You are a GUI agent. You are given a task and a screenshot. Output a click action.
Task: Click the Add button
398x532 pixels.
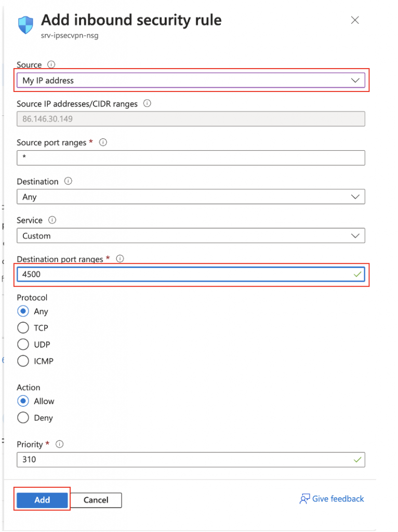click(42, 500)
